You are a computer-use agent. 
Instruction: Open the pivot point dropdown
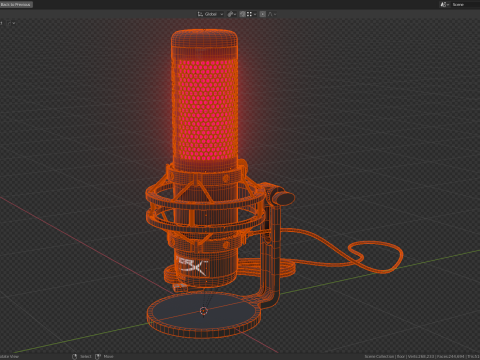coord(232,14)
